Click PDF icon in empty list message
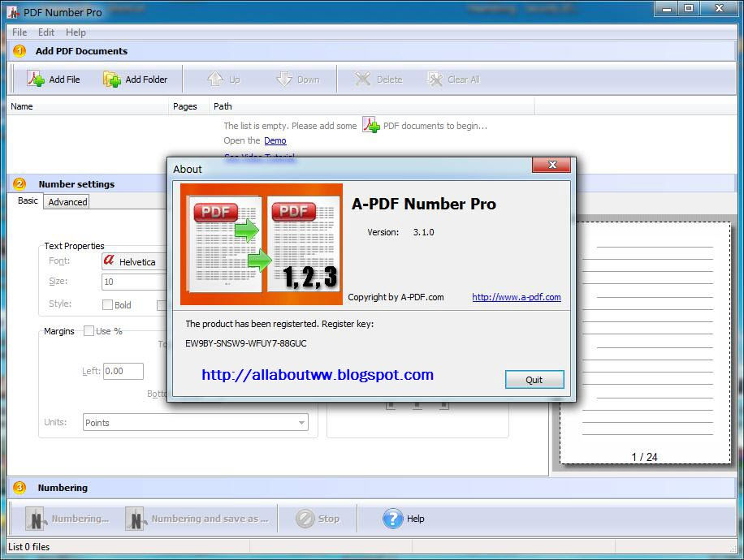744x560 pixels. tap(370, 125)
